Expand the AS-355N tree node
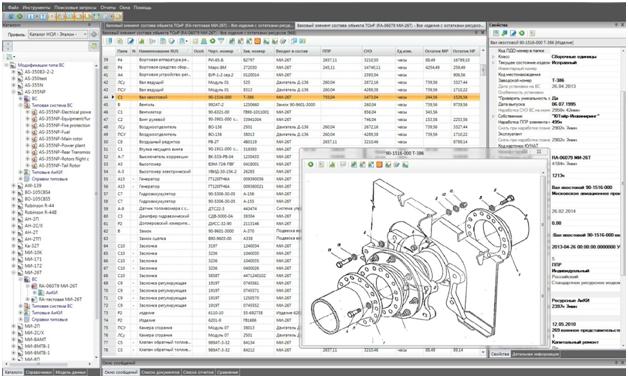Viewport: 628px width, 378px height. (13, 85)
